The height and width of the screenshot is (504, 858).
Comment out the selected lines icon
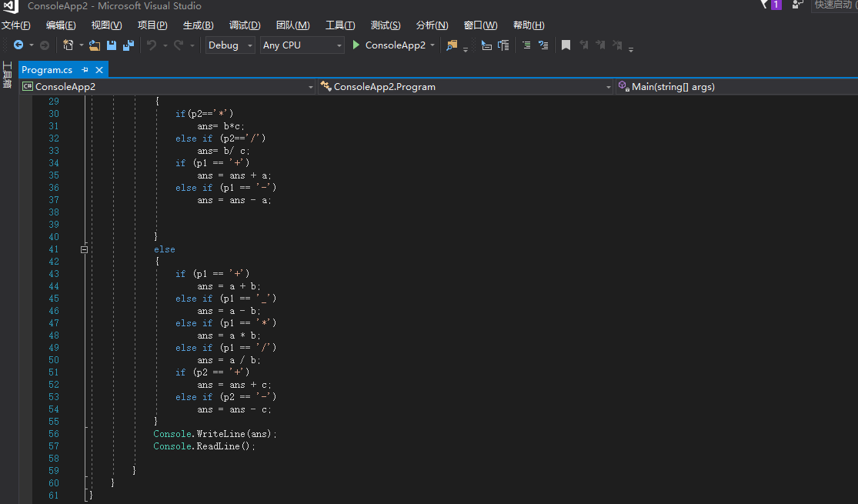526,45
